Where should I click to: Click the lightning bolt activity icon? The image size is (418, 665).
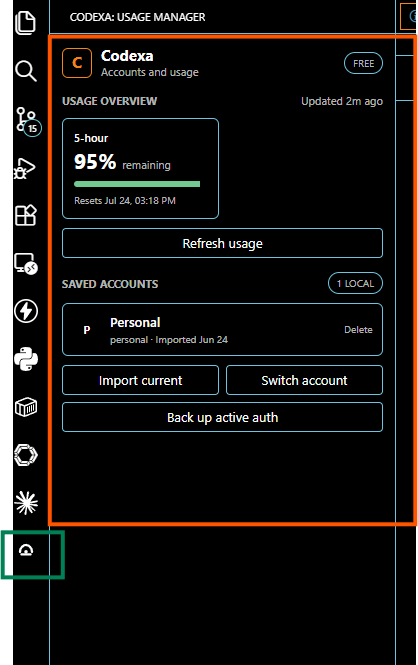(x=26, y=311)
